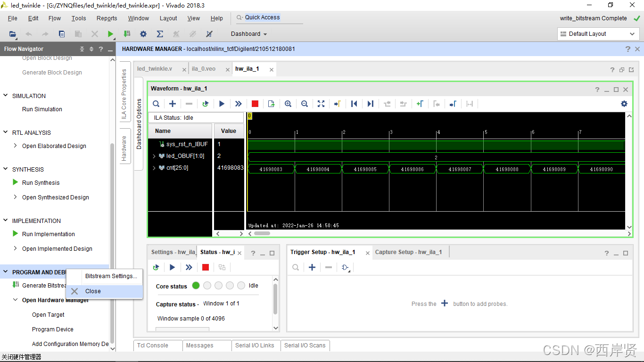Open waveform settings gear icon

(624, 104)
